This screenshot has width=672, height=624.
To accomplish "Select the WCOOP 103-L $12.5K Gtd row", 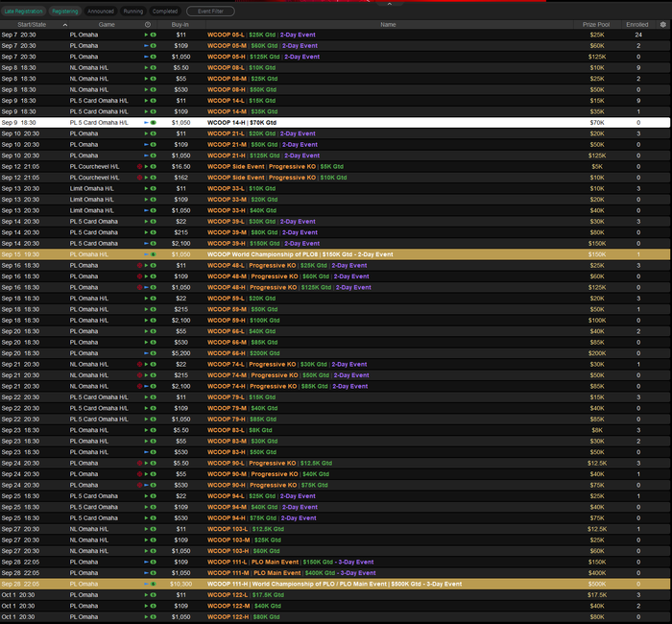I will (335, 529).
